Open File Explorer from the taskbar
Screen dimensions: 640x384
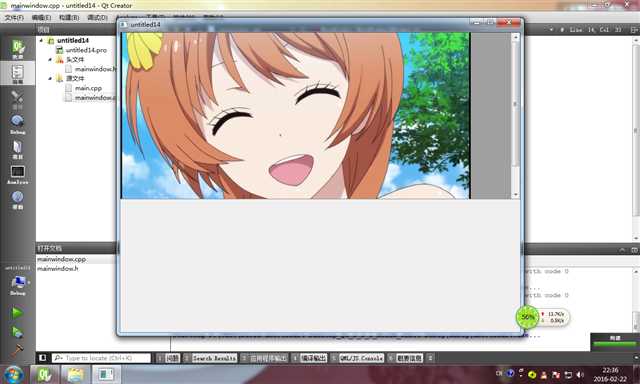point(75,375)
